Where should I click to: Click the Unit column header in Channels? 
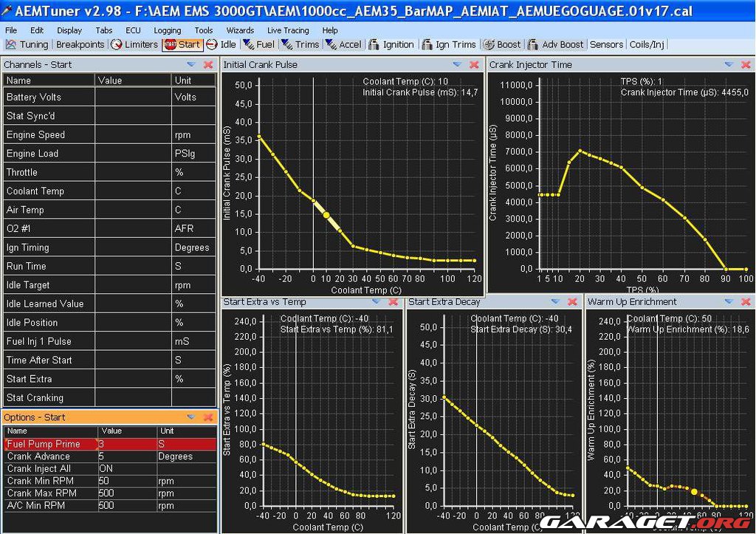point(193,80)
